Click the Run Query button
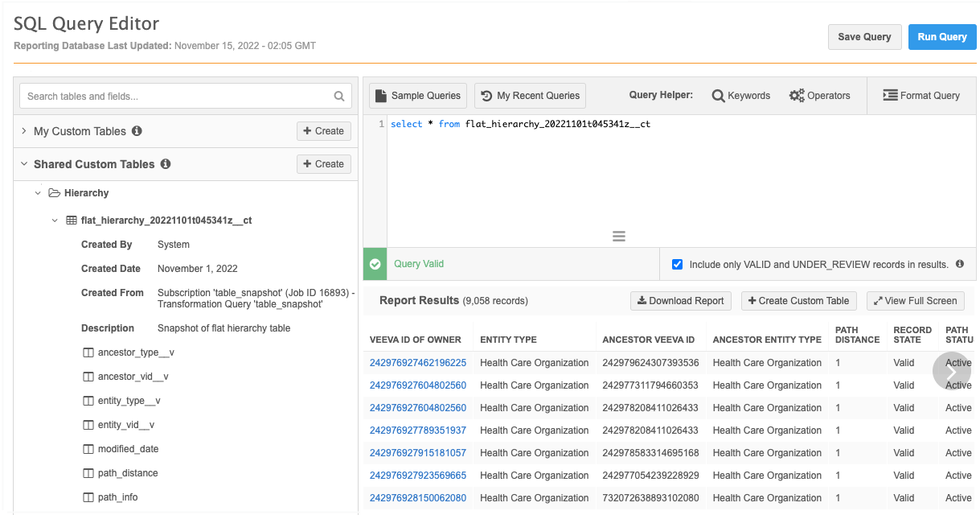The width and height of the screenshot is (980, 515). (x=941, y=37)
